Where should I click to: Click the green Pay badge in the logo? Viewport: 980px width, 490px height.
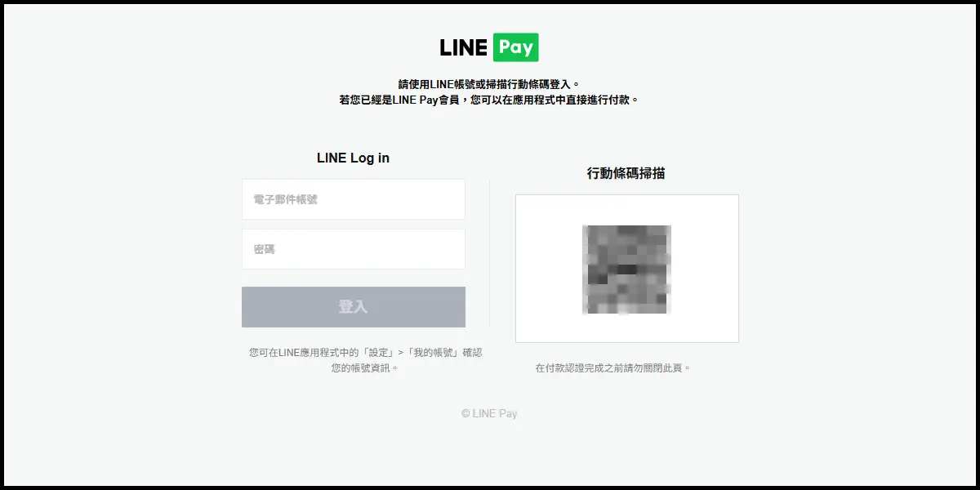[x=516, y=47]
